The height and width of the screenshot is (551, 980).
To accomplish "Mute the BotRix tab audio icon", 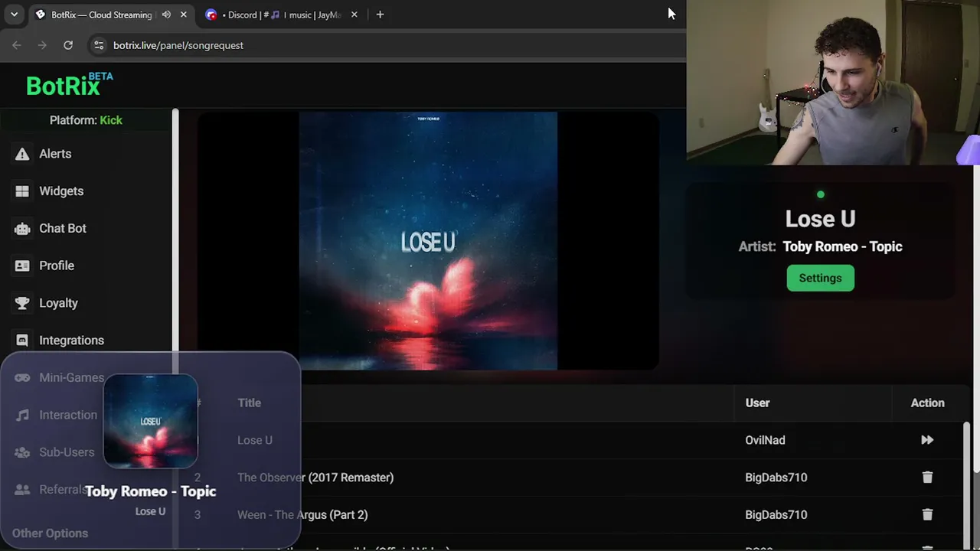I will coord(166,15).
